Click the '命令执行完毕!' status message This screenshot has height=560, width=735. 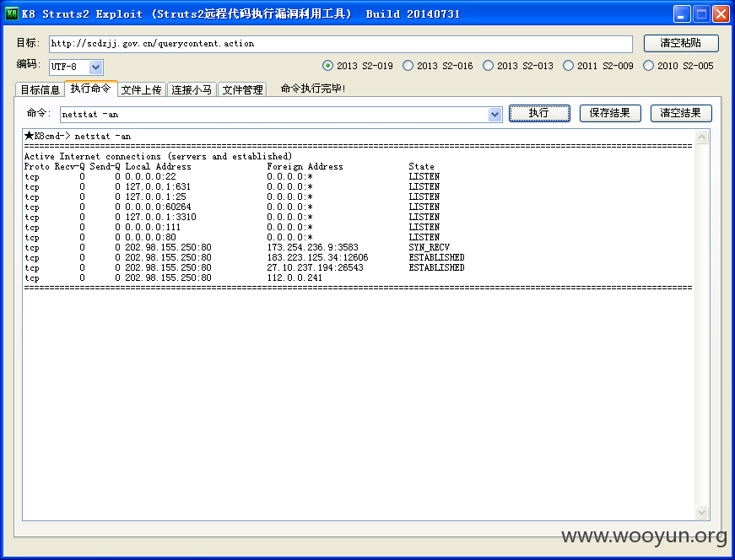pyautogui.click(x=313, y=88)
